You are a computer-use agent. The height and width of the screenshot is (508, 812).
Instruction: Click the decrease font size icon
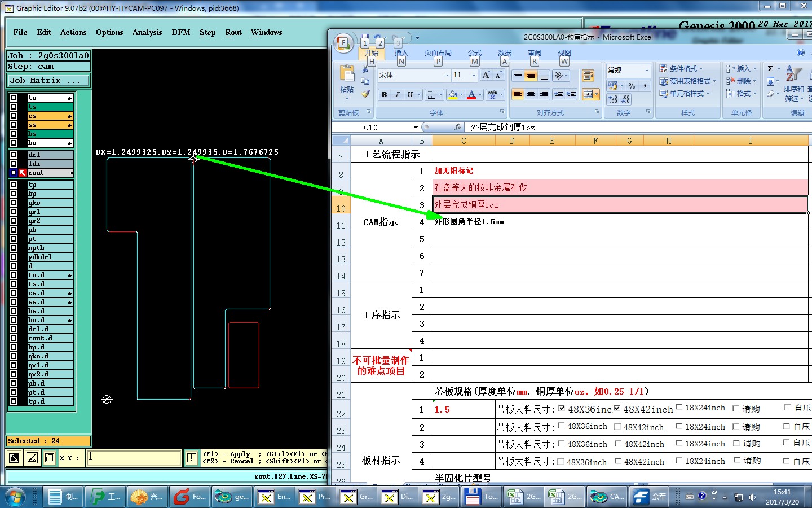click(x=498, y=75)
